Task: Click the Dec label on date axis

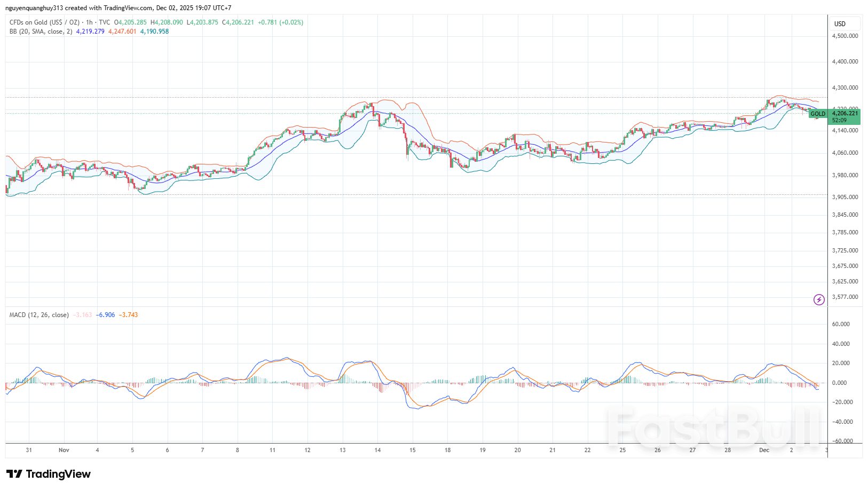Action: tap(764, 450)
